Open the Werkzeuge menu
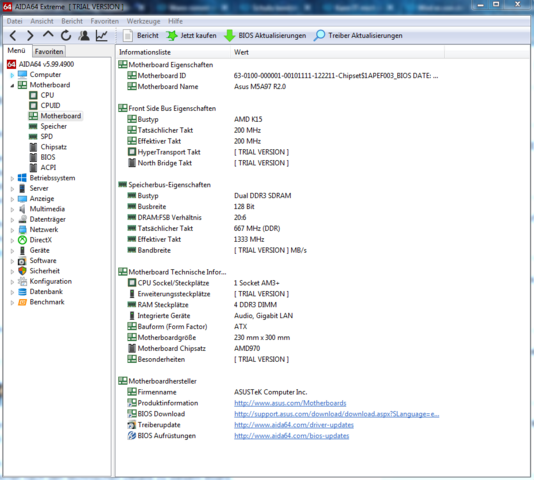This screenshot has width=534, height=480. (143, 21)
